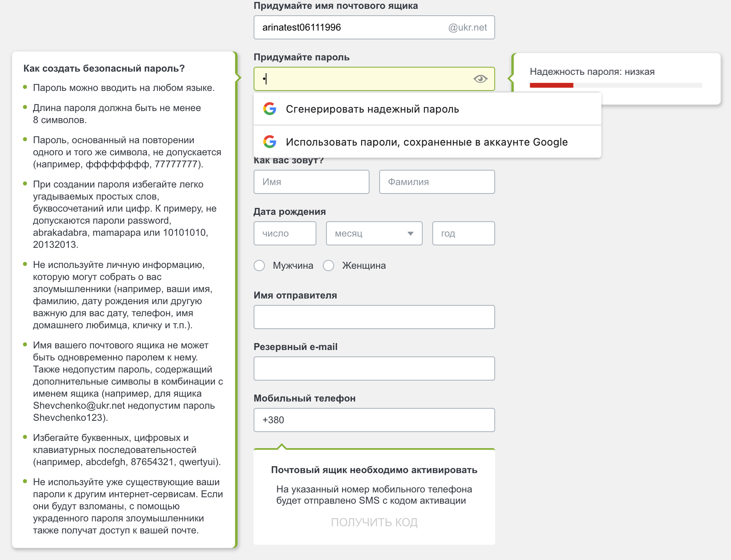
Task: Click the 'Имя' first name field
Action: 311,182
